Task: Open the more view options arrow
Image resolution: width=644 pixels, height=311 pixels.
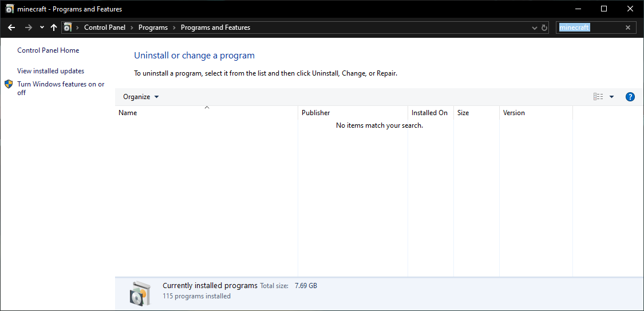Action: click(x=611, y=97)
